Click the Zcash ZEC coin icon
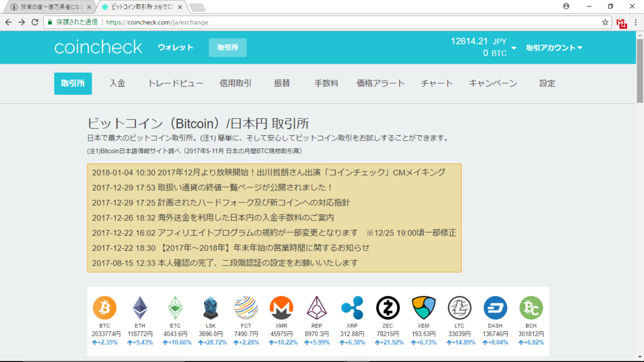 (x=387, y=307)
